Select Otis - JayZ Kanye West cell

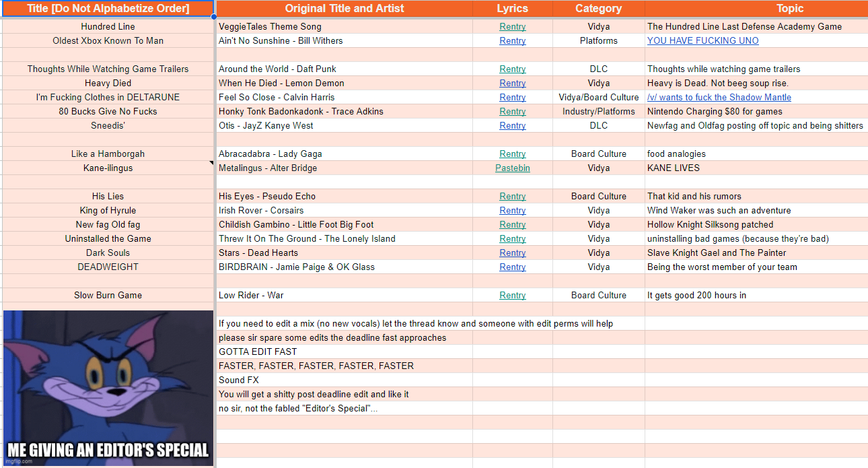click(344, 126)
